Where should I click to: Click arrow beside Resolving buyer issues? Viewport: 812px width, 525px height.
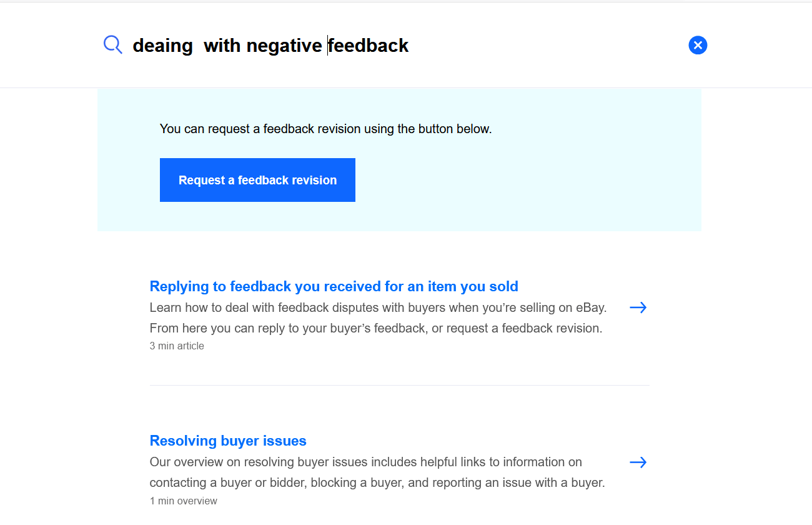click(x=638, y=462)
